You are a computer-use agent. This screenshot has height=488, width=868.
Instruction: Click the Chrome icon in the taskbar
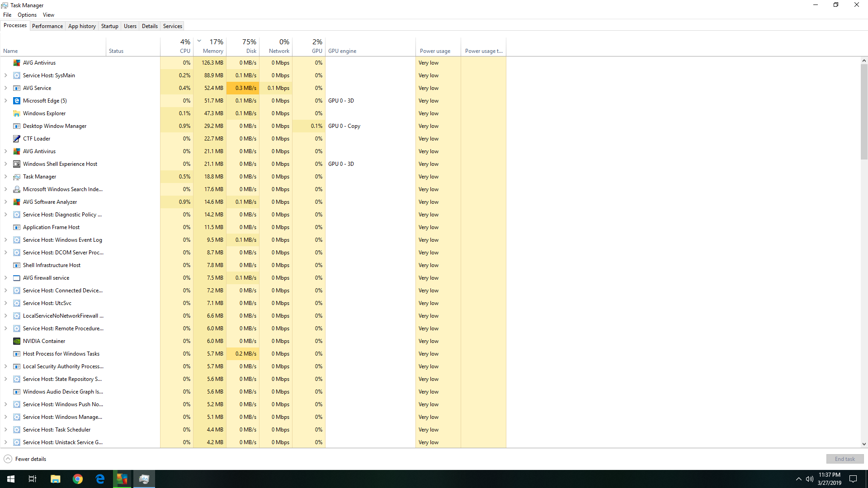(x=77, y=479)
